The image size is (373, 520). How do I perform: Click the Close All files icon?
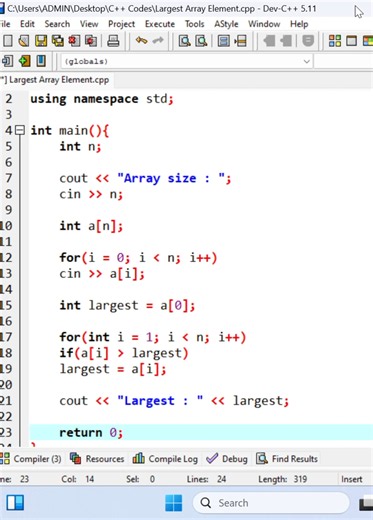[x=91, y=41]
